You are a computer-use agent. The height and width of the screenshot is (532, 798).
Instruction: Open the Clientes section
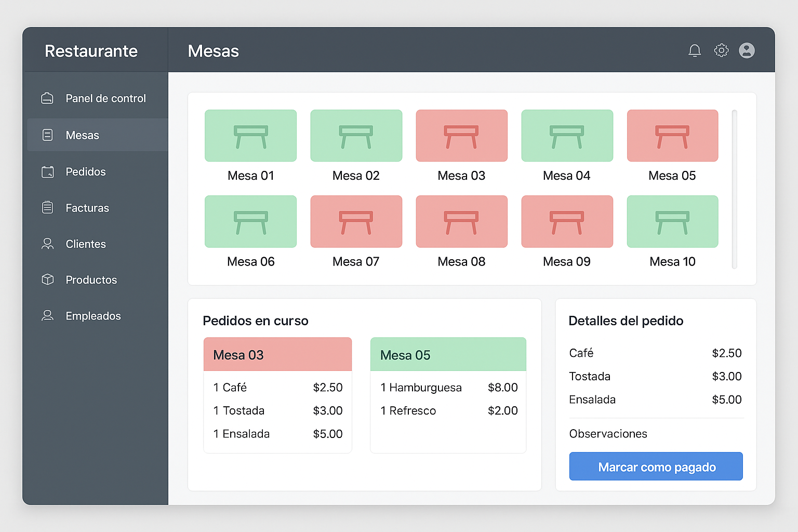coord(98,244)
